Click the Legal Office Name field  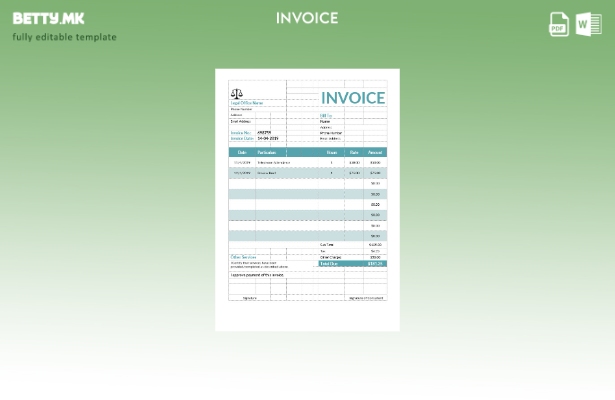247,103
